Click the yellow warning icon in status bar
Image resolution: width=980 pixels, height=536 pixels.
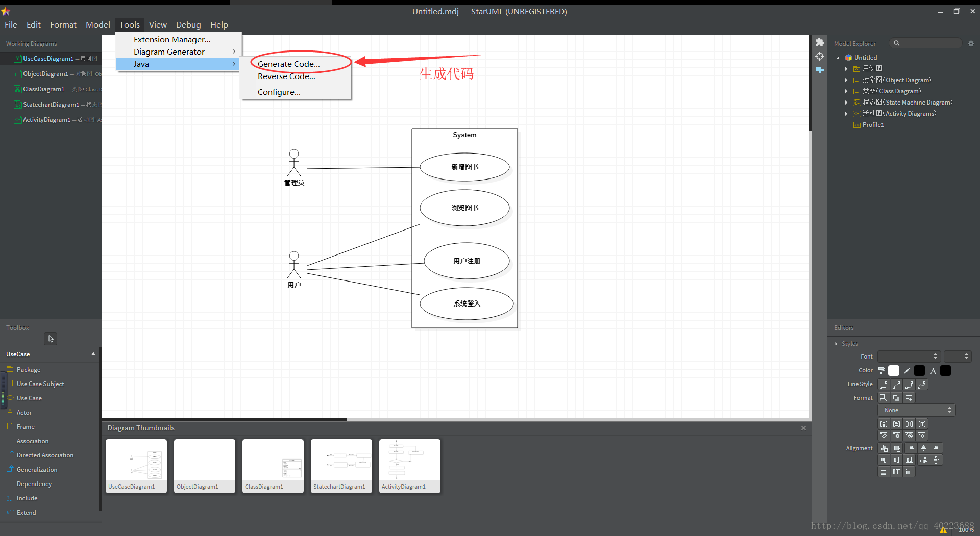pyautogui.click(x=943, y=530)
